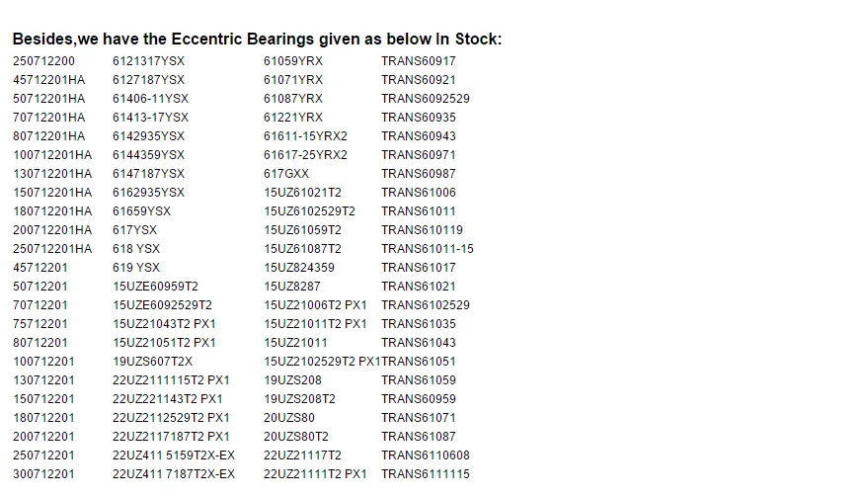The height and width of the screenshot is (497, 868).
Task: Select the TRANS60917 part number
Action: pos(419,61)
